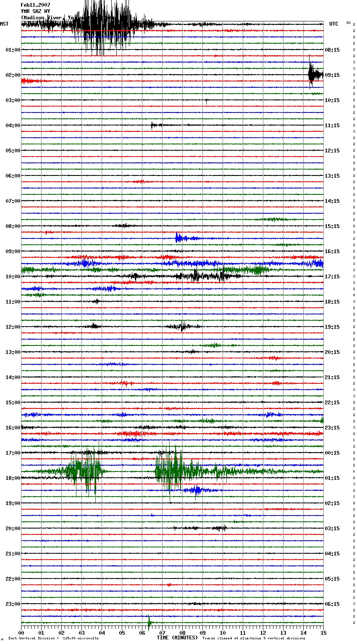
Task: Select the station code YMR SHZ WY
Action: pos(35,11)
